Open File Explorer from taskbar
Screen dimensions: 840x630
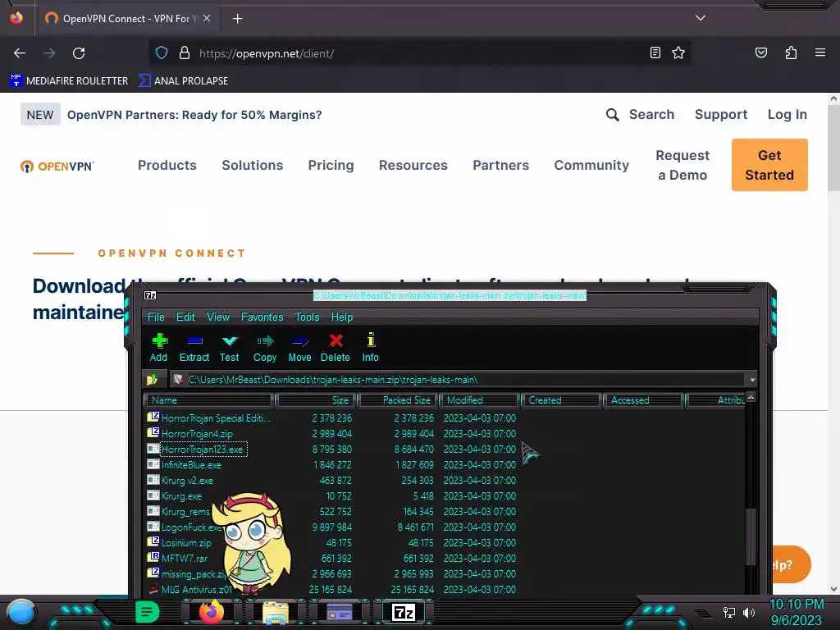(x=276, y=613)
